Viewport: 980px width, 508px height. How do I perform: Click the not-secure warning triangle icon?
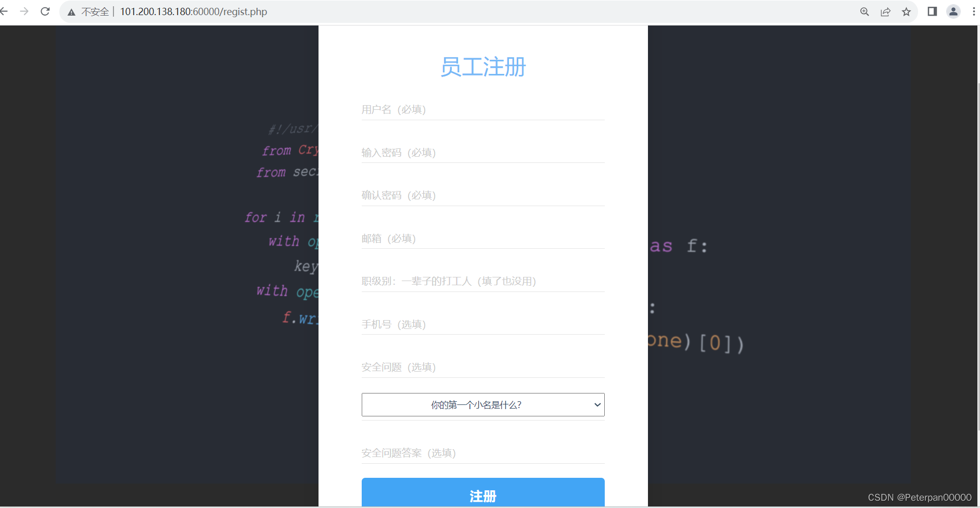point(72,12)
